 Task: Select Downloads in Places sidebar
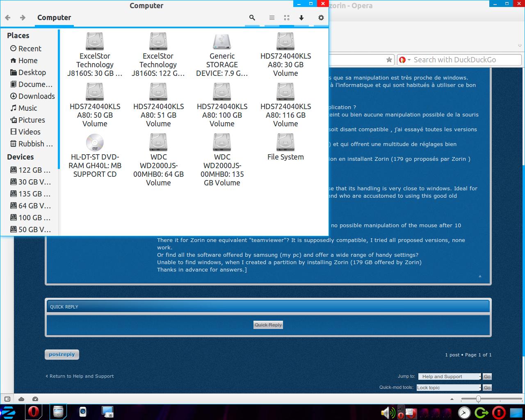pyautogui.click(x=36, y=96)
